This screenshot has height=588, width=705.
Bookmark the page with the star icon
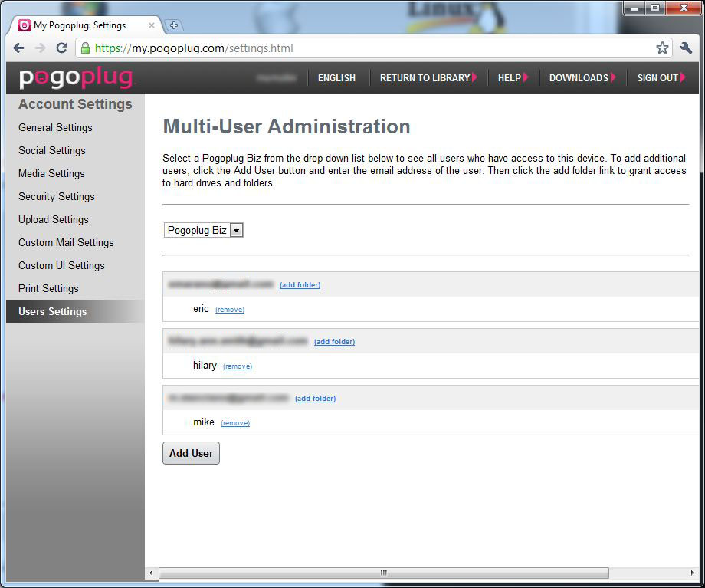662,48
